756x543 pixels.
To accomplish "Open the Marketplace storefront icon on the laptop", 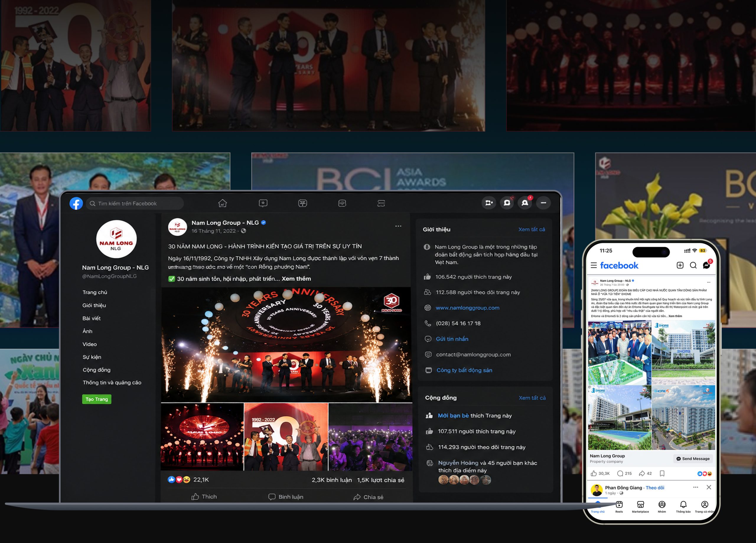I will (303, 203).
